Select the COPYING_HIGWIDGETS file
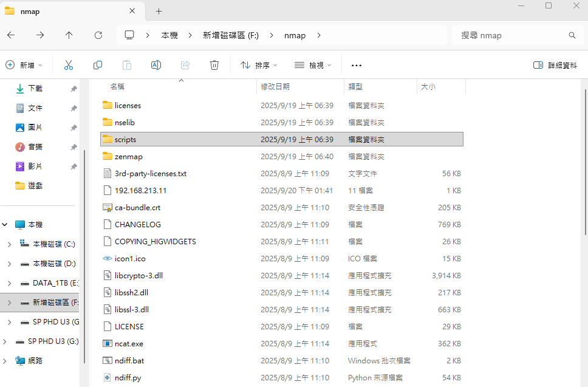The height and width of the screenshot is (387, 588). click(156, 242)
